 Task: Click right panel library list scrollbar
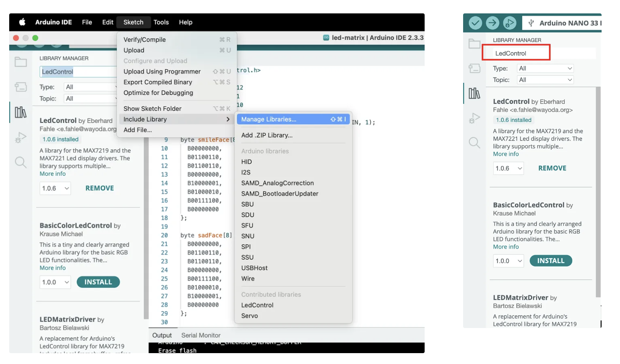(598, 192)
